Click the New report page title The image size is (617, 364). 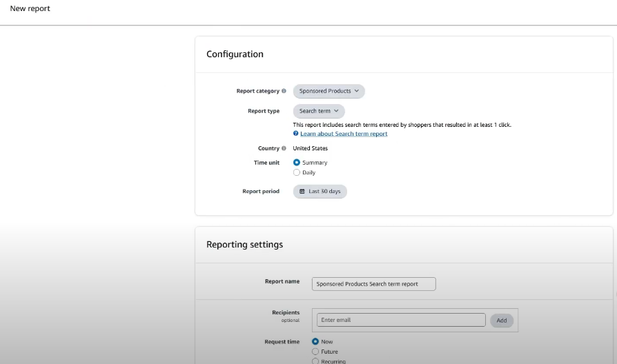[30, 9]
